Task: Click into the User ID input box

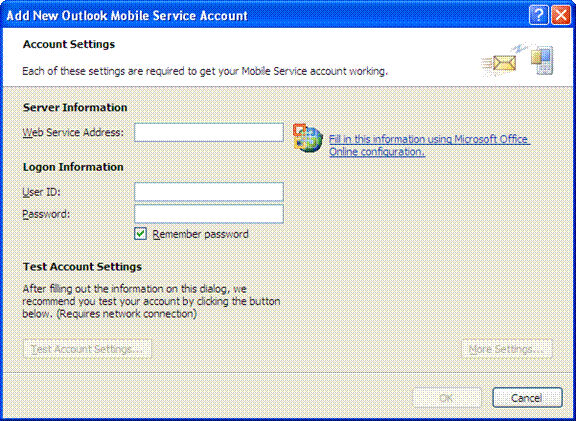Action: 209,192
